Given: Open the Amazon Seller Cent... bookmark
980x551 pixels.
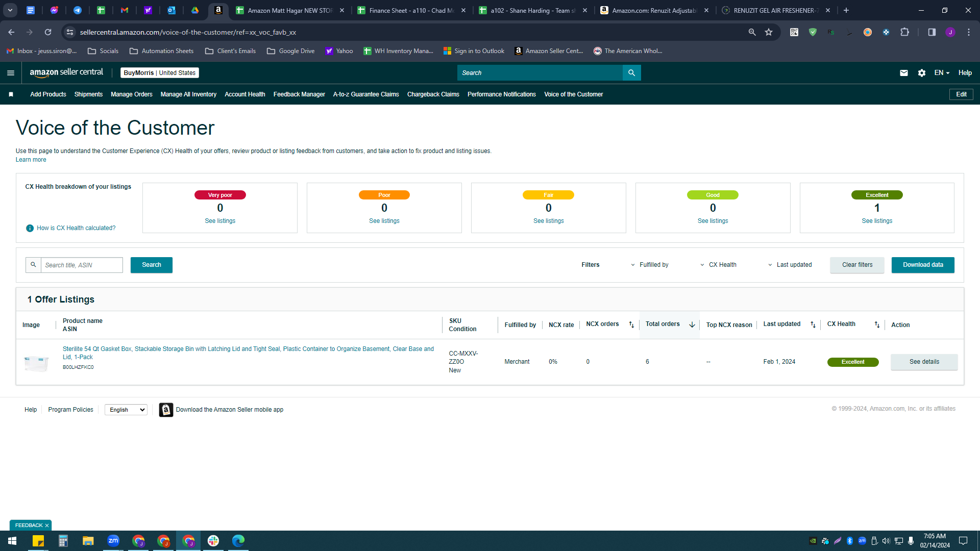Looking at the screenshot, I should 549,51.
